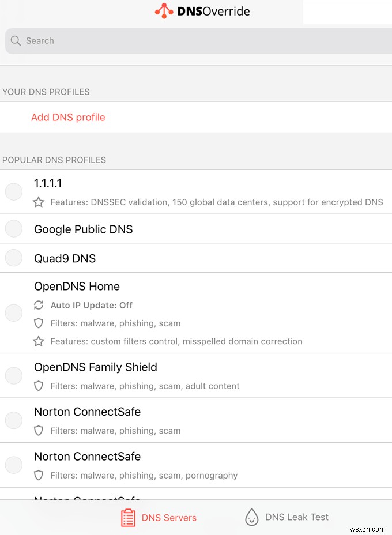Select the Google Public DNS profile
392x535 pixels.
13,229
